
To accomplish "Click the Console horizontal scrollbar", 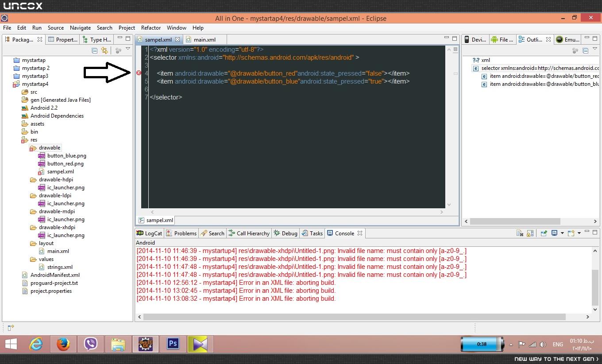I will pyautogui.click(x=354, y=317).
